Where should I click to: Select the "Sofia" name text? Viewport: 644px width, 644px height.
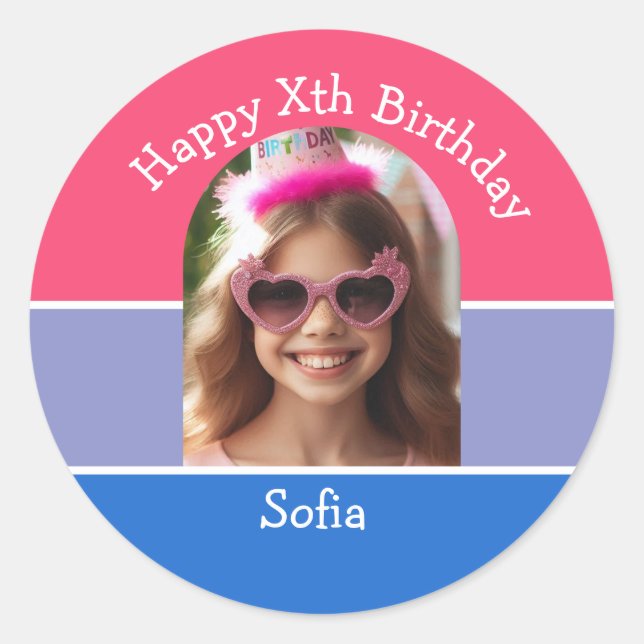313,510
